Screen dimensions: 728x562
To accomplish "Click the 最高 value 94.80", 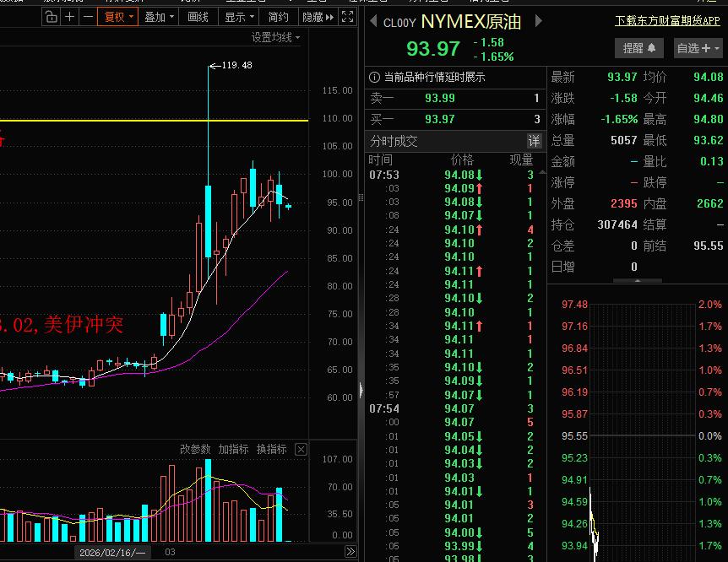I will [x=709, y=119].
